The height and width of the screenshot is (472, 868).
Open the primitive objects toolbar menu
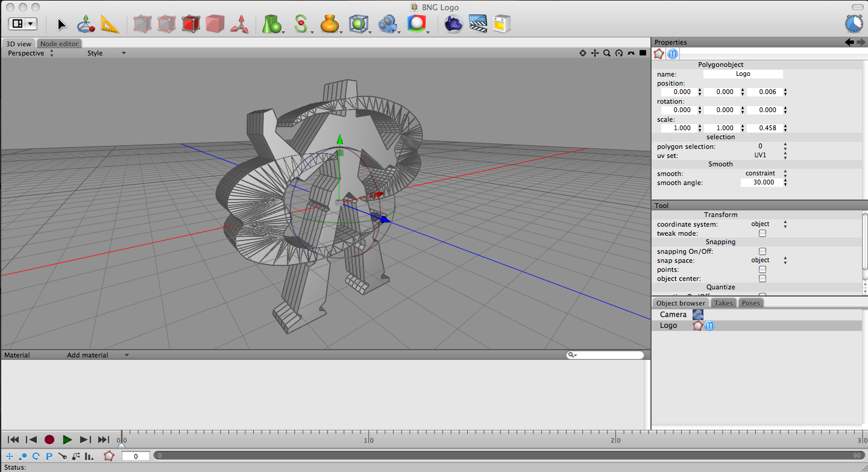[272, 25]
